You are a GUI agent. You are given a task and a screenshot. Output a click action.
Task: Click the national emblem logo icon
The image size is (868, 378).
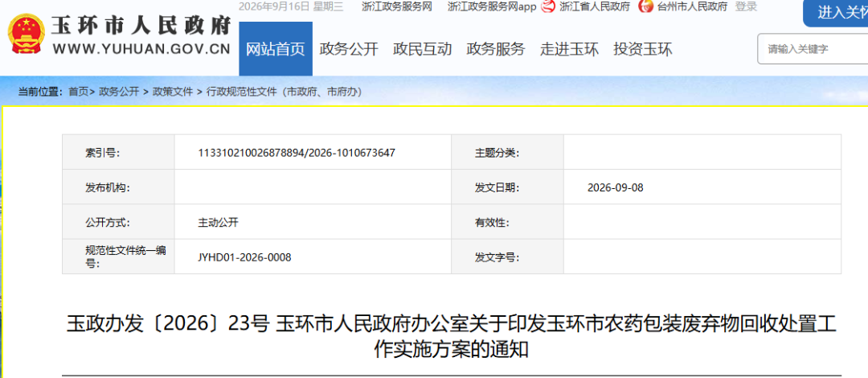[26, 34]
